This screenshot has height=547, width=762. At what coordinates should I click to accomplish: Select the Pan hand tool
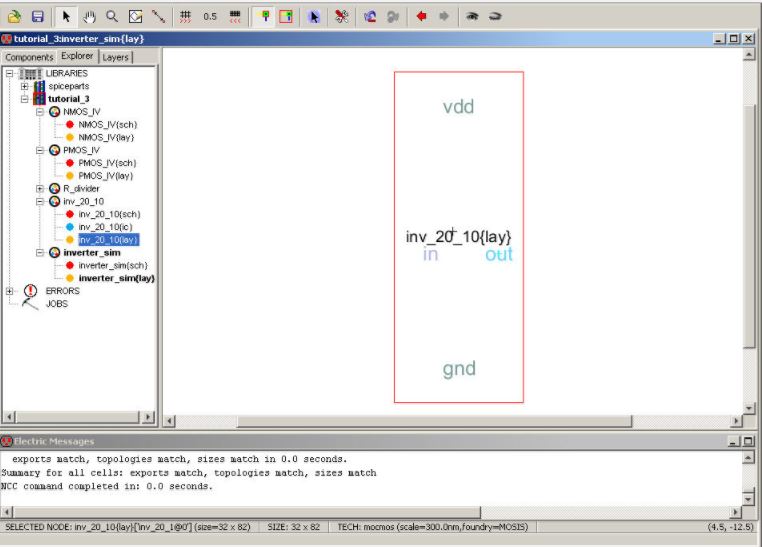pos(89,16)
